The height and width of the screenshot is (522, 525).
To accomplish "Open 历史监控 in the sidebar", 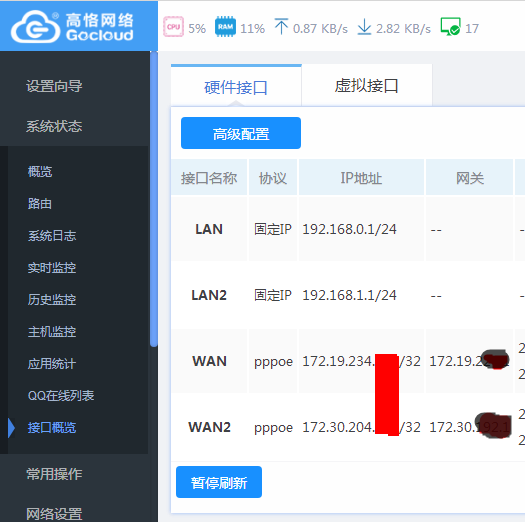I will (52, 300).
